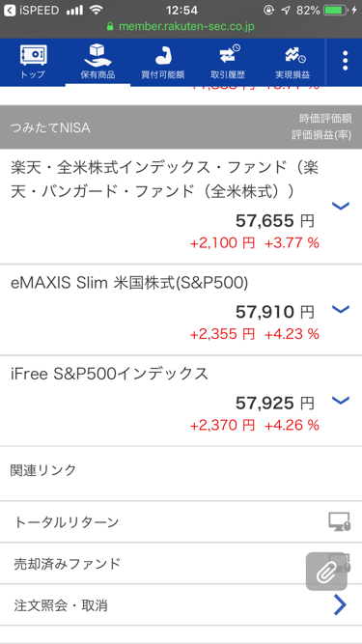Tap the iSPEED back arrow in status bar
Screen dimensions: 362x644
tap(11, 10)
